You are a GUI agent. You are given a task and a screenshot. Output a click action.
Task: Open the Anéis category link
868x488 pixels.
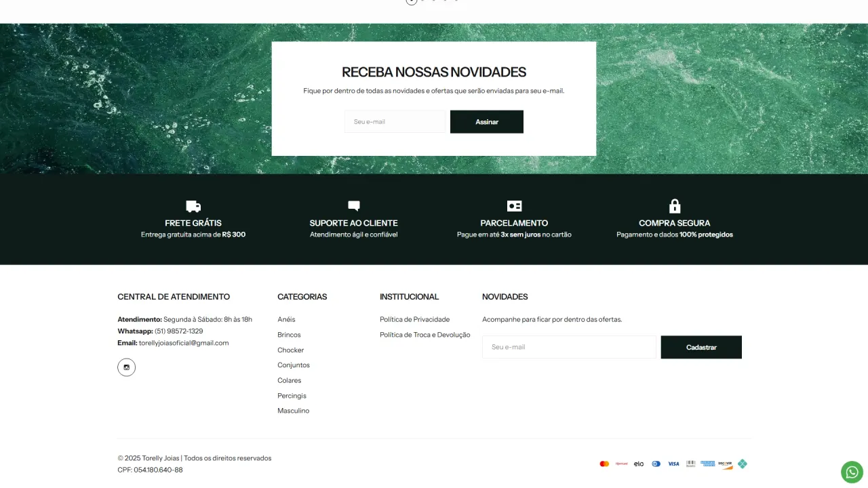click(286, 319)
